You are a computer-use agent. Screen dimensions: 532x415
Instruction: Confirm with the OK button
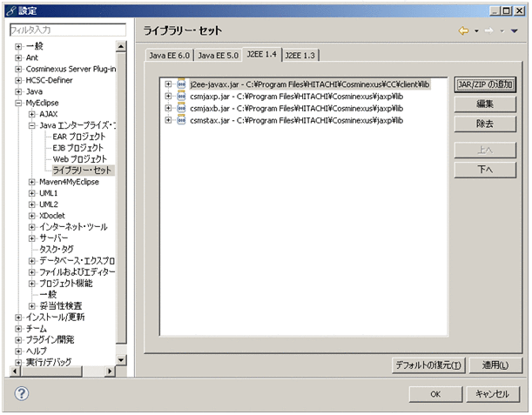[435, 394]
